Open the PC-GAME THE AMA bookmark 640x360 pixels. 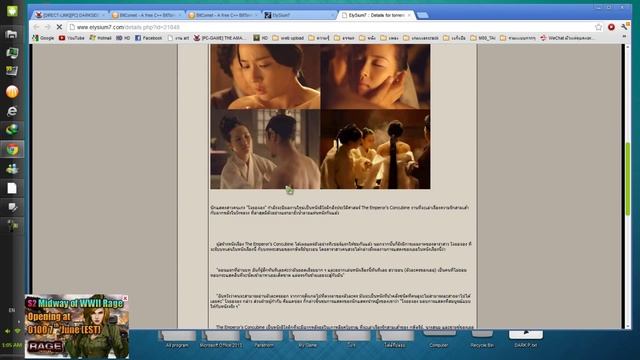[x=220, y=38]
